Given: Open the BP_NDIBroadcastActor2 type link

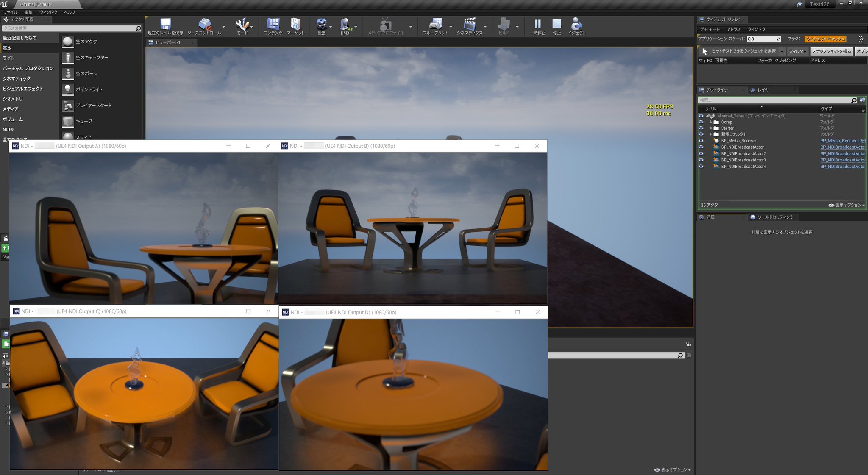Looking at the screenshot, I should 842,154.
